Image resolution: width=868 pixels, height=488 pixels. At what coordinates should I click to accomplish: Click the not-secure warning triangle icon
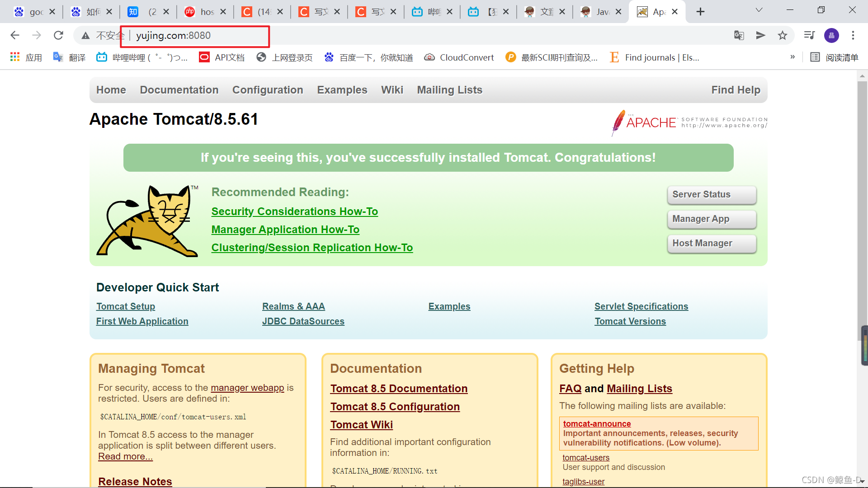coord(85,35)
